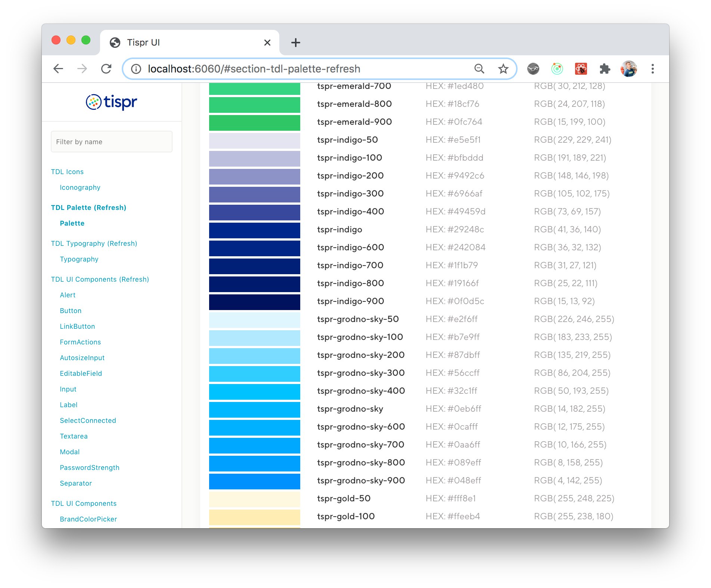Click the HEX: #1f1b79 value
This screenshot has height=588, width=711.
tap(451, 265)
